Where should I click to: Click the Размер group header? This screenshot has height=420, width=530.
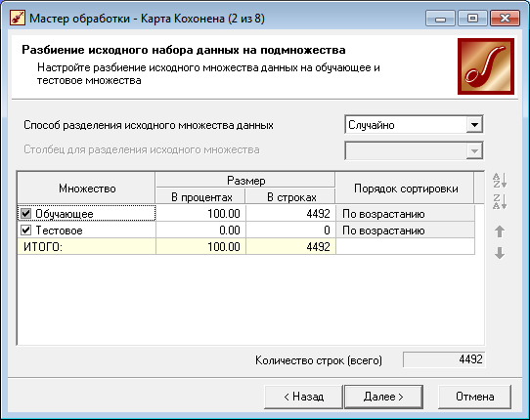coord(245,181)
